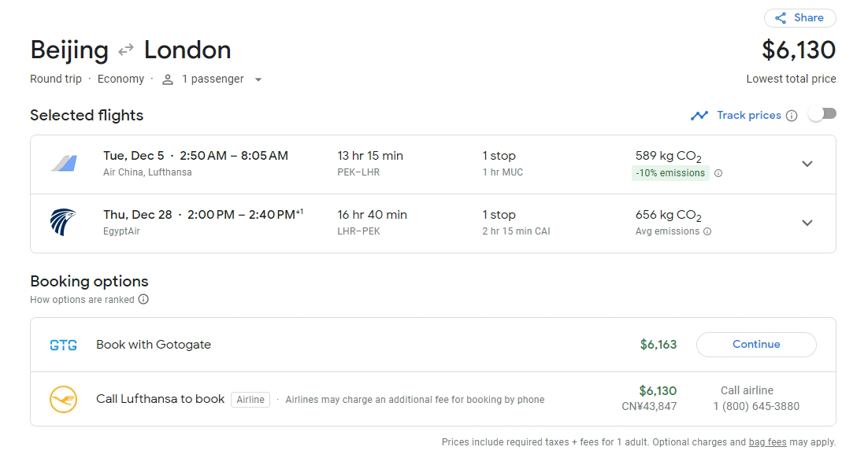868x458 pixels.
Task: Click the -10% emissions badge
Action: [x=670, y=173]
